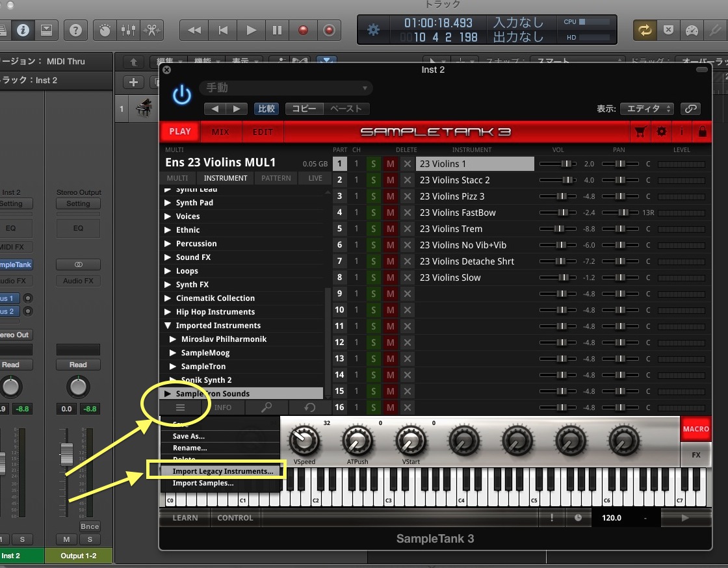Switch to the MIX tab
Image resolution: width=728 pixels, height=568 pixels.
tap(220, 132)
